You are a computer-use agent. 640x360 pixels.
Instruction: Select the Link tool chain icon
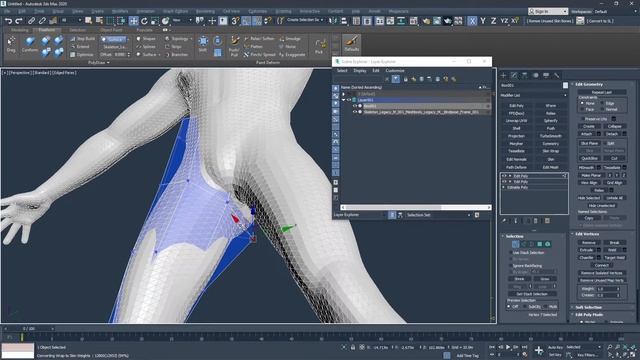tap(31, 20)
